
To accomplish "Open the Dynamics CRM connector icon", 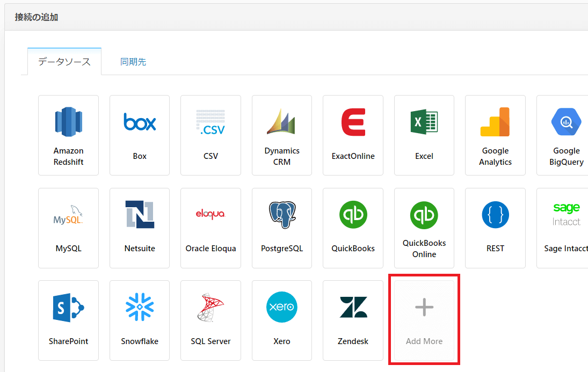I will pyautogui.click(x=281, y=121).
